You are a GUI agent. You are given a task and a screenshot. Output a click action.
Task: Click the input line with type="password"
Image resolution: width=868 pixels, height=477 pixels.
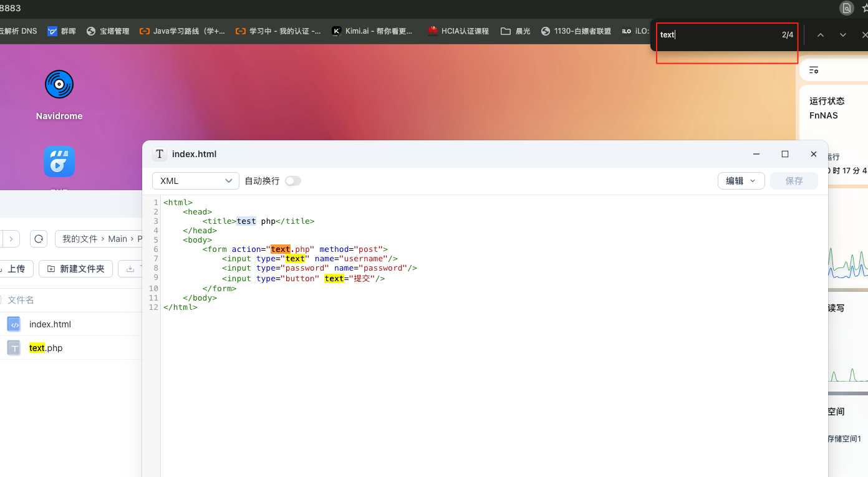319,268
